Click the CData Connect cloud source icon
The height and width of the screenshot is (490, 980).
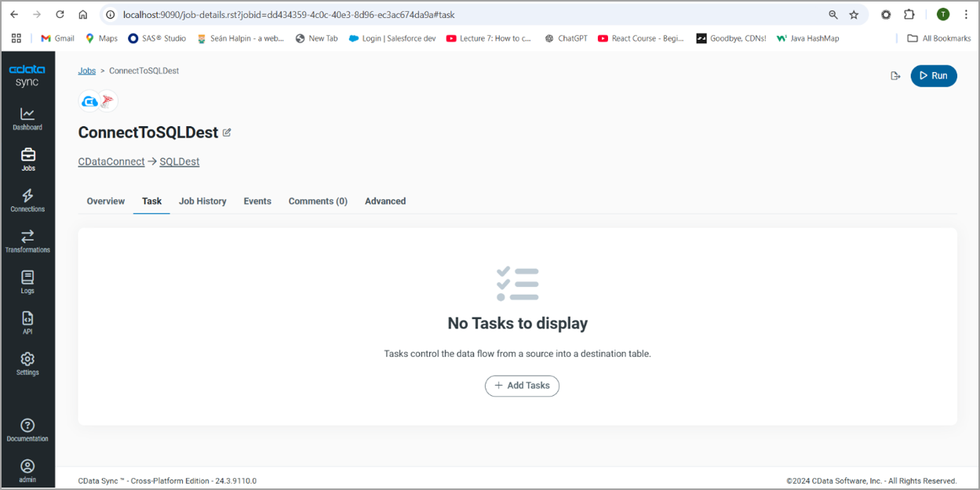tap(89, 100)
